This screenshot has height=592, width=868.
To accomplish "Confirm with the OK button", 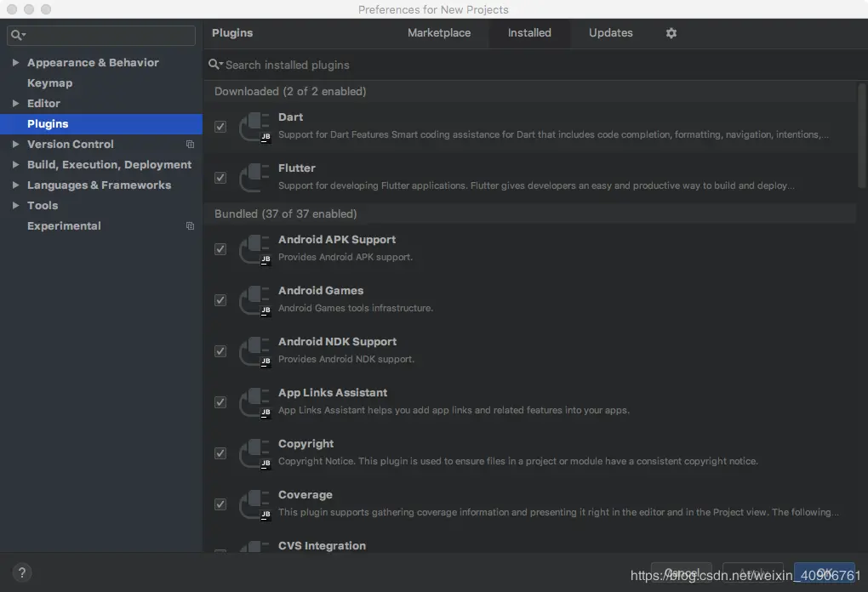I will [825, 573].
